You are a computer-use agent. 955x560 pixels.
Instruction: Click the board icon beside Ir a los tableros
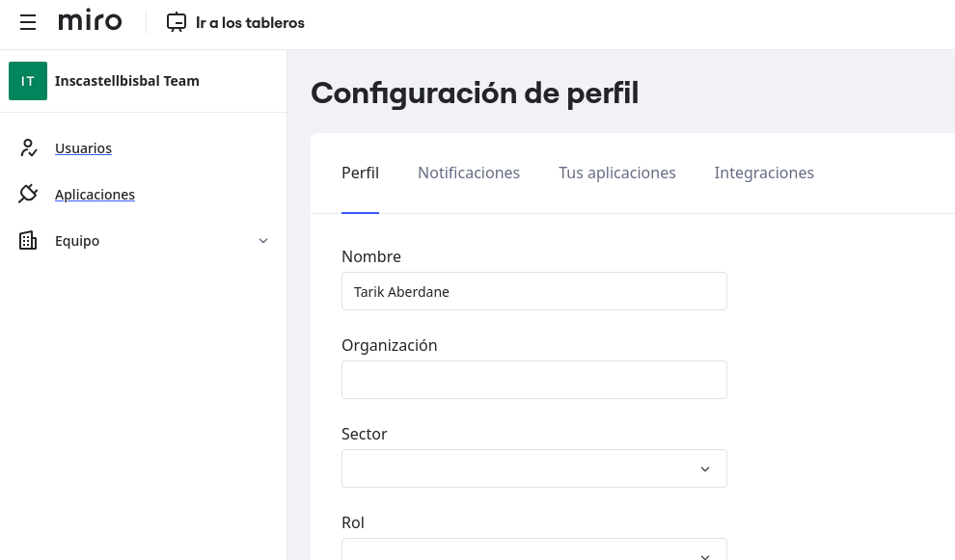point(176,22)
